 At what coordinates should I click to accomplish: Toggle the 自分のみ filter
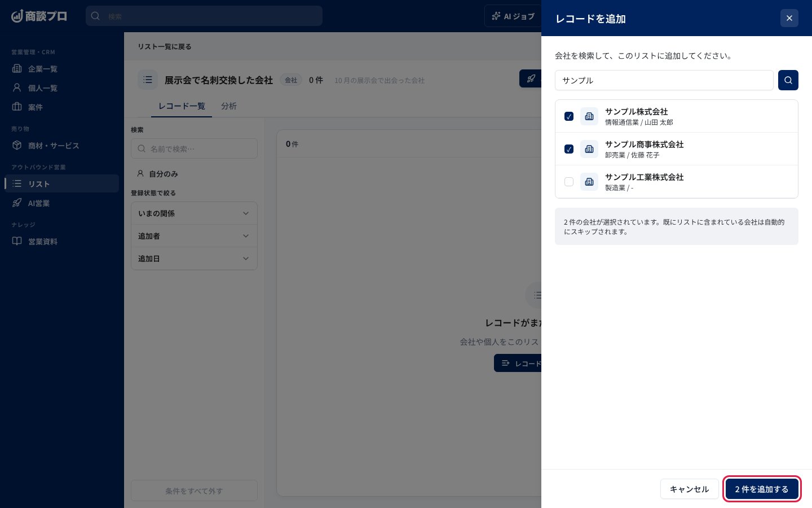tap(158, 174)
